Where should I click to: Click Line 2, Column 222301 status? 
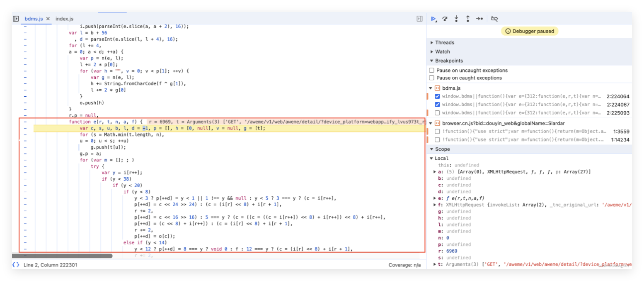tap(50, 265)
